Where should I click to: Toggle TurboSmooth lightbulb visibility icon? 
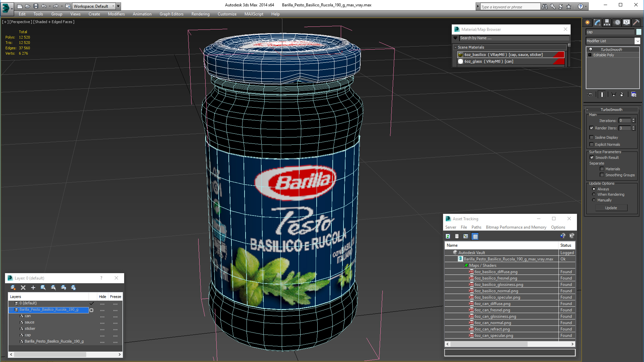(x=591, y=49)
